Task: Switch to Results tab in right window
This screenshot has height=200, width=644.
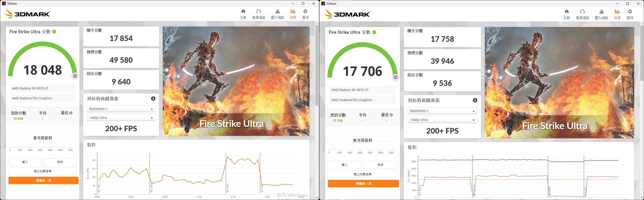Action: tap(617, 14)
